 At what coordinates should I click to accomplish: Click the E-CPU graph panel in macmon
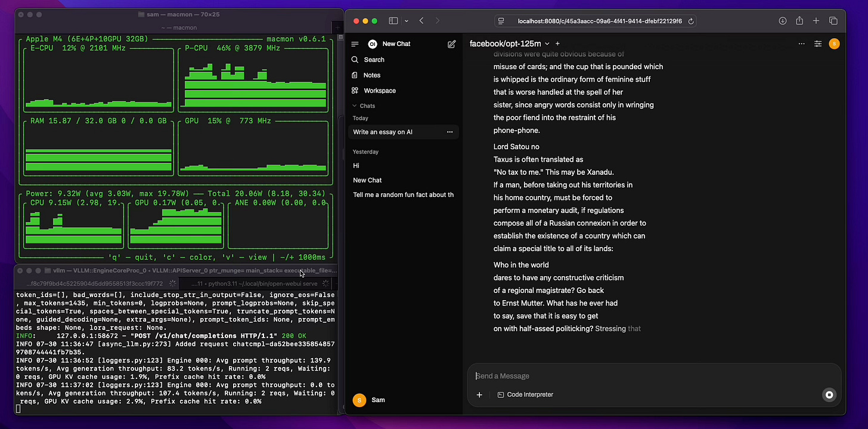click(98, 79)
